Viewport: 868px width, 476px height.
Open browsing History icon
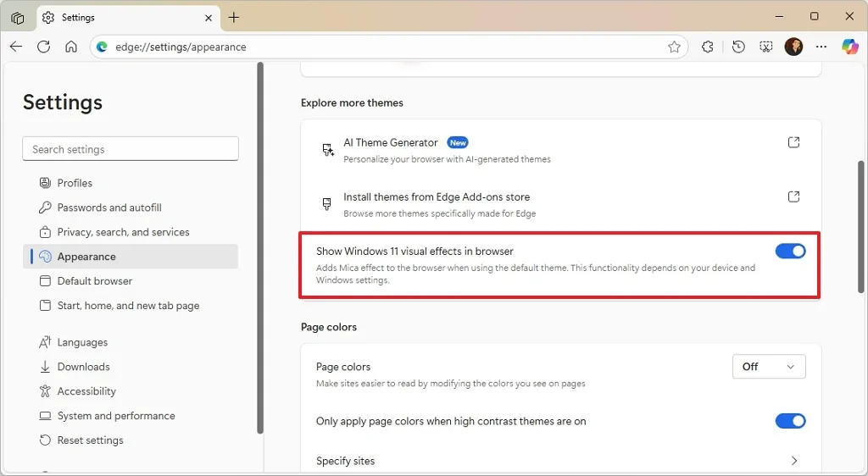pos(738,47)
